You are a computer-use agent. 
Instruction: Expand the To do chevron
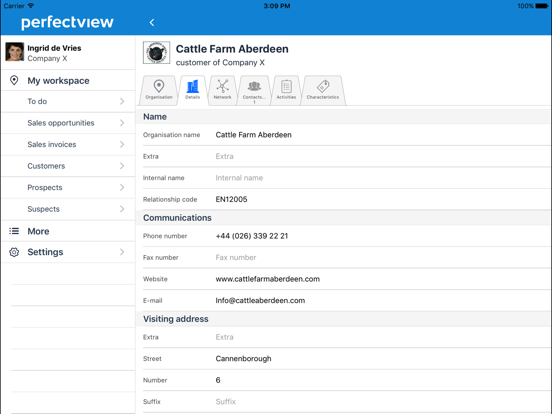122,101
